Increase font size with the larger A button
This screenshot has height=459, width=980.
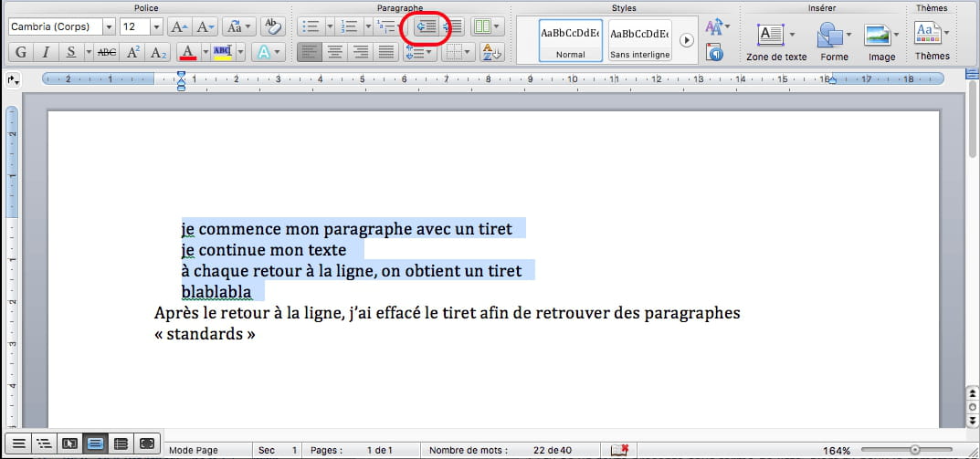(x=179, y=27)
